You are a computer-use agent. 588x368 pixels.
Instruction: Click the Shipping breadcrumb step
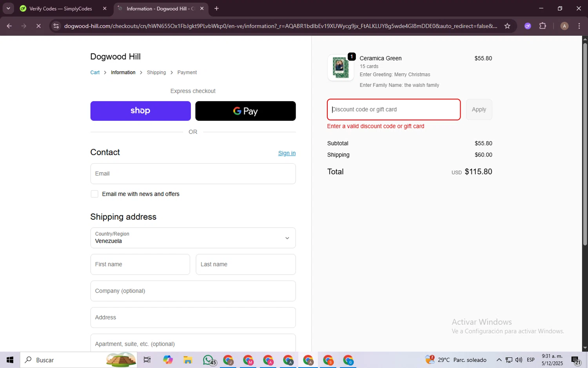coord(156,73)
